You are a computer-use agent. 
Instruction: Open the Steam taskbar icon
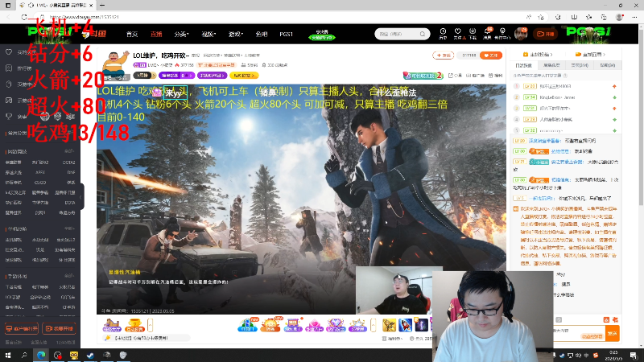90,355
